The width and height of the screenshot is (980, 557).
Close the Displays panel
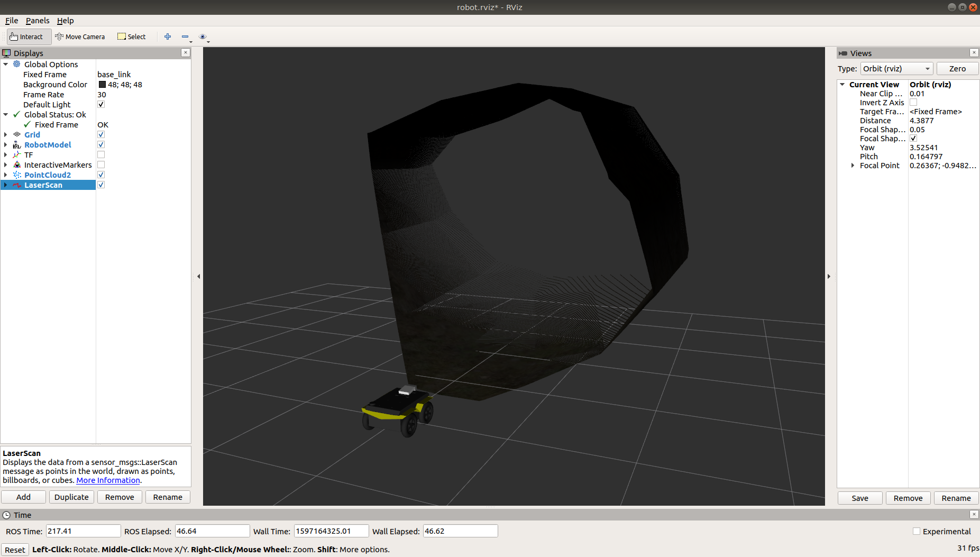click(x=186, y=53)
